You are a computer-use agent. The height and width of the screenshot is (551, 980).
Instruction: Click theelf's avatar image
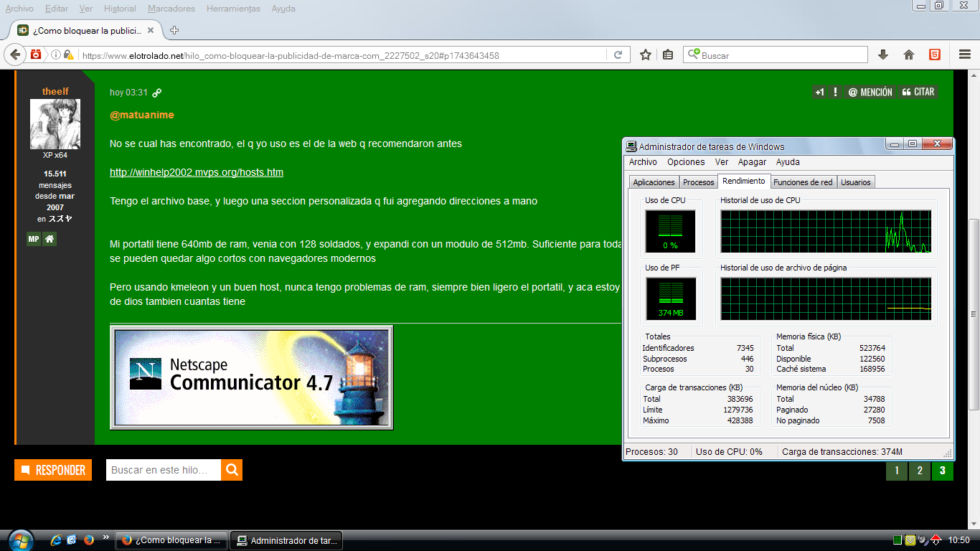tap(55, 124)
